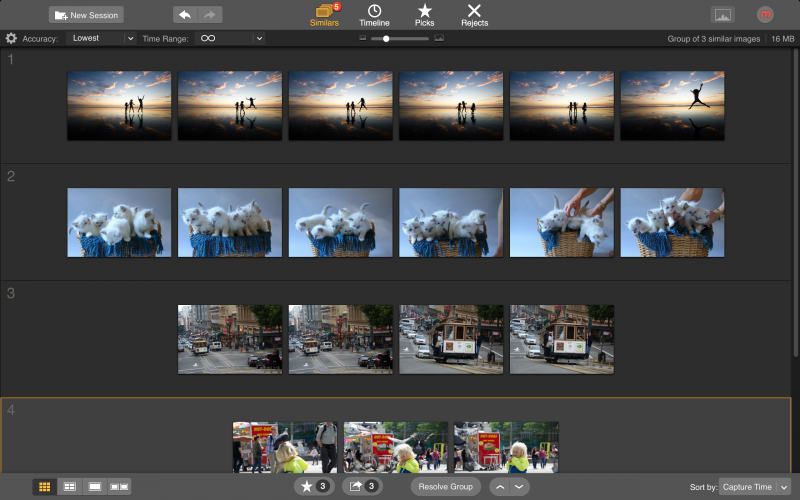Go to next group with down chevron

coord(519,487)
